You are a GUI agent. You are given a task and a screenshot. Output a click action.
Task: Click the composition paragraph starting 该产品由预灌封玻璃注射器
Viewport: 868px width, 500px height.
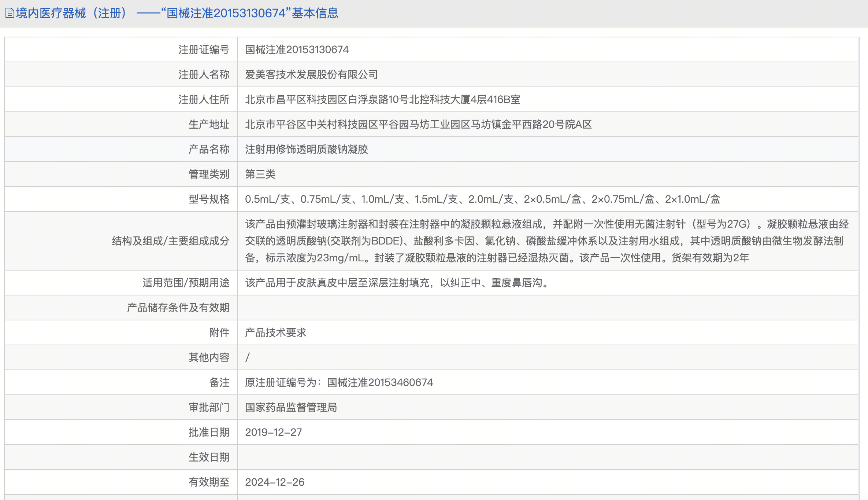[x=547, y=241]
